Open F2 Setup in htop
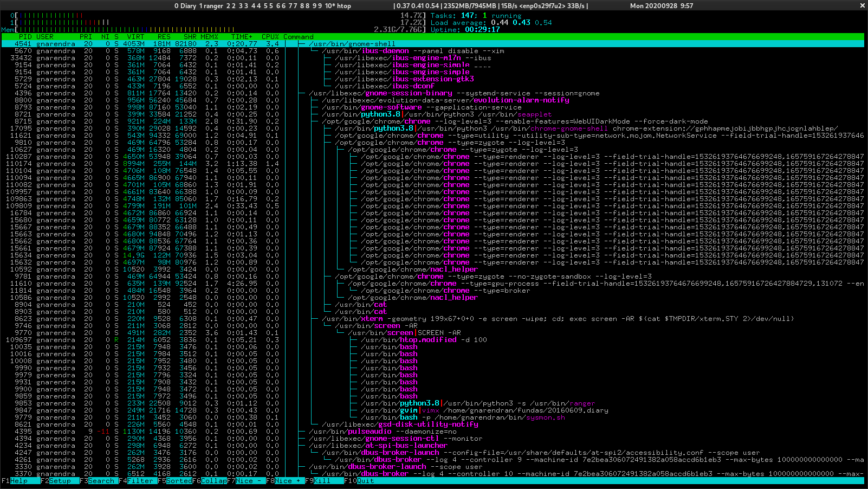The width and height of the screenshot is (868, 489). (x=60, y=481)
